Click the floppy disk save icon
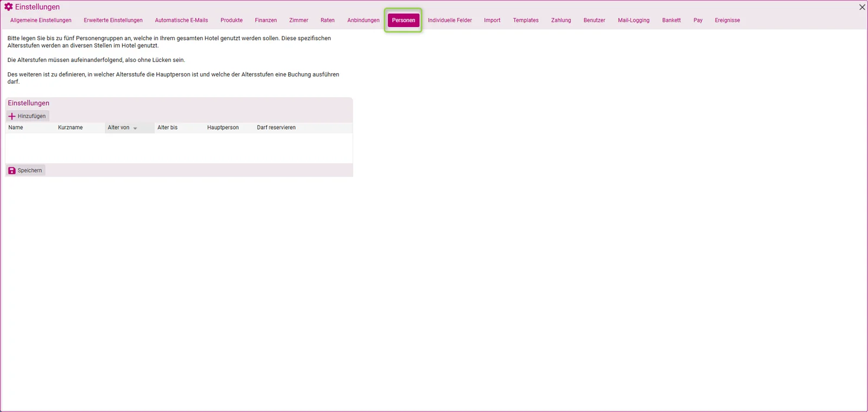Viewport: 868px width, 412px height. pos(12,170)
